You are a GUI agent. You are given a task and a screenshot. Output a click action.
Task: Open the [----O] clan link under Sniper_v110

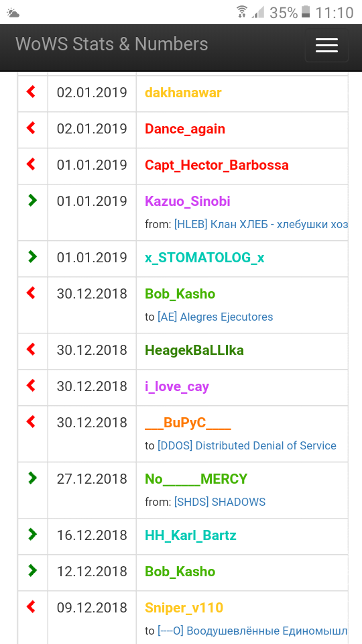[253, 631]
